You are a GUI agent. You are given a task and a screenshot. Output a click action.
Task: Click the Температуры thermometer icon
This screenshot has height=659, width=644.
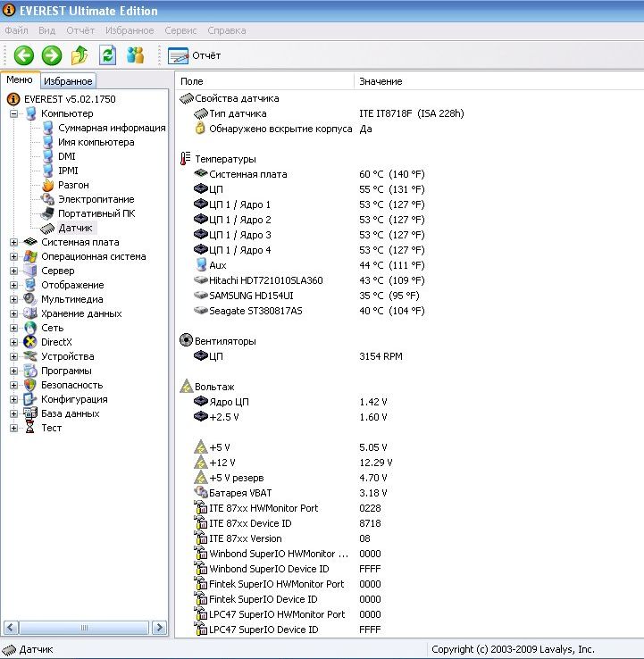[185, 159]
